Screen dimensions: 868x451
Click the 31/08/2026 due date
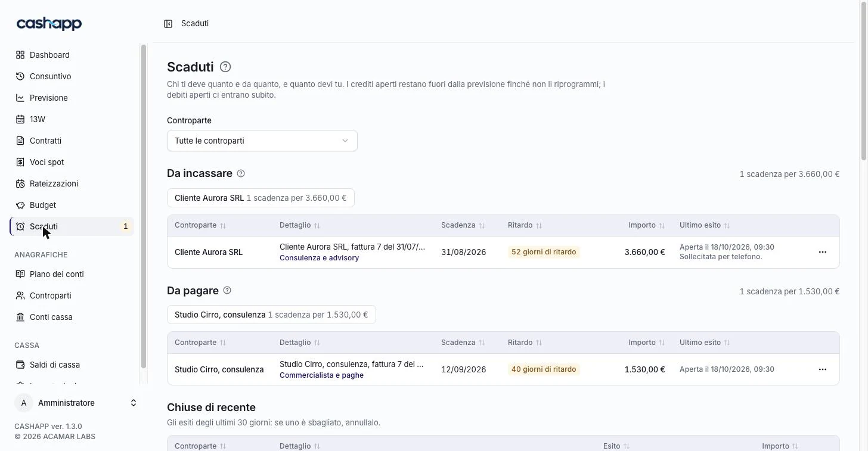pyautogui.click(x=463, y=252)
